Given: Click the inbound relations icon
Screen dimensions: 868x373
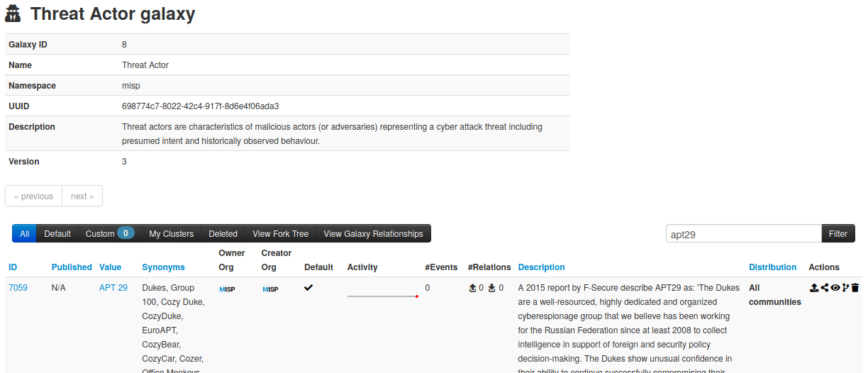Looking at the screenshot, I should [x=491, y=288].
